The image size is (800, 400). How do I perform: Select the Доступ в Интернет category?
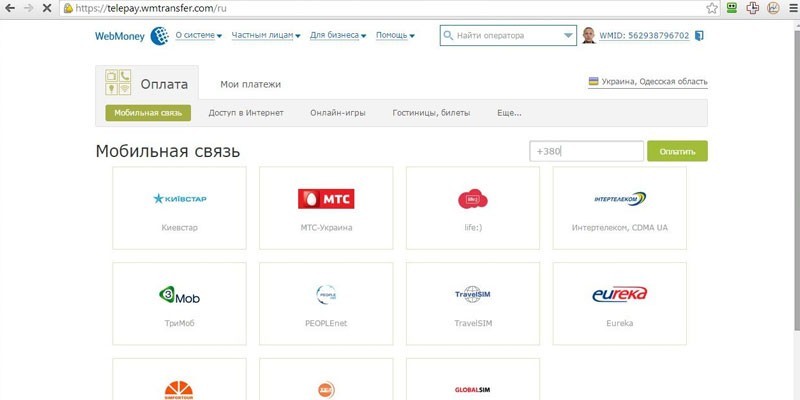(246, 113)
